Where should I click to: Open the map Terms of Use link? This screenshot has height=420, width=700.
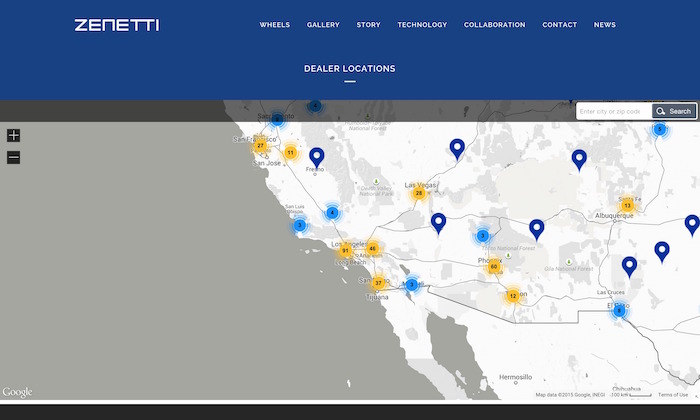(672, 395)
